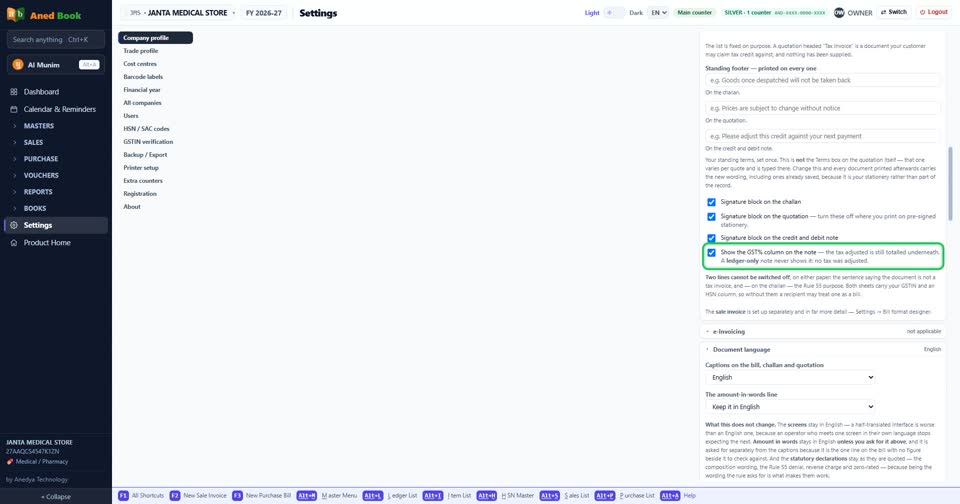Uncheck Signature block on the challan

[711, 202]
